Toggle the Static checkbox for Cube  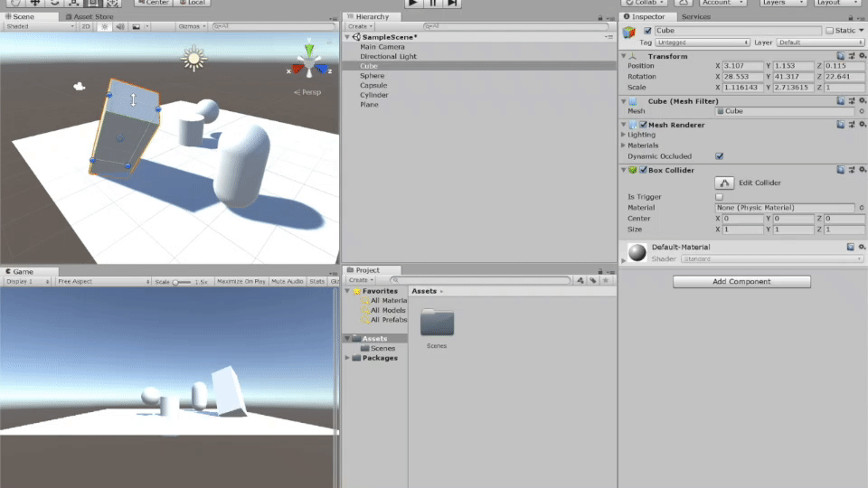pos(830,31)
